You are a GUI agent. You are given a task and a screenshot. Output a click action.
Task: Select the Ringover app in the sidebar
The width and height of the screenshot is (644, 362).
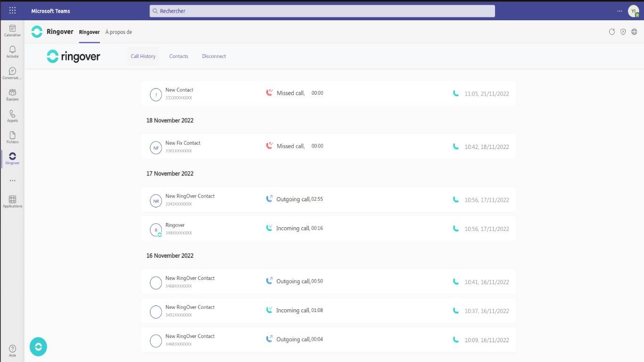(x=12, y=158)
